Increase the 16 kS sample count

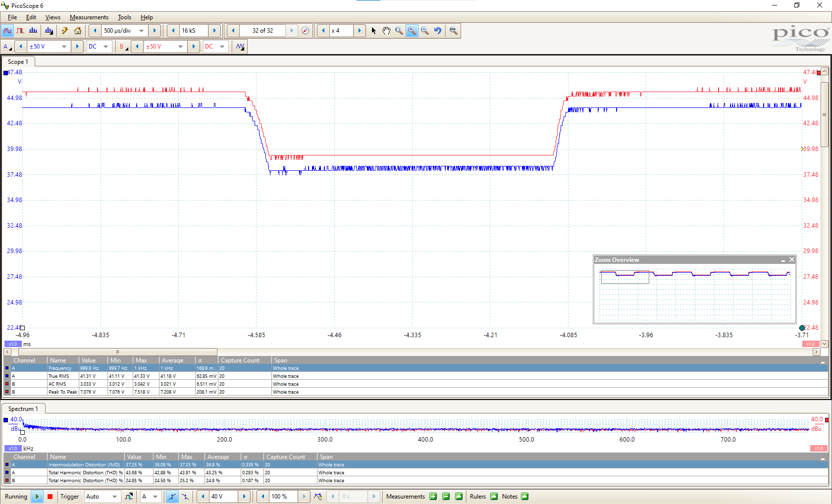pos(214,31)
